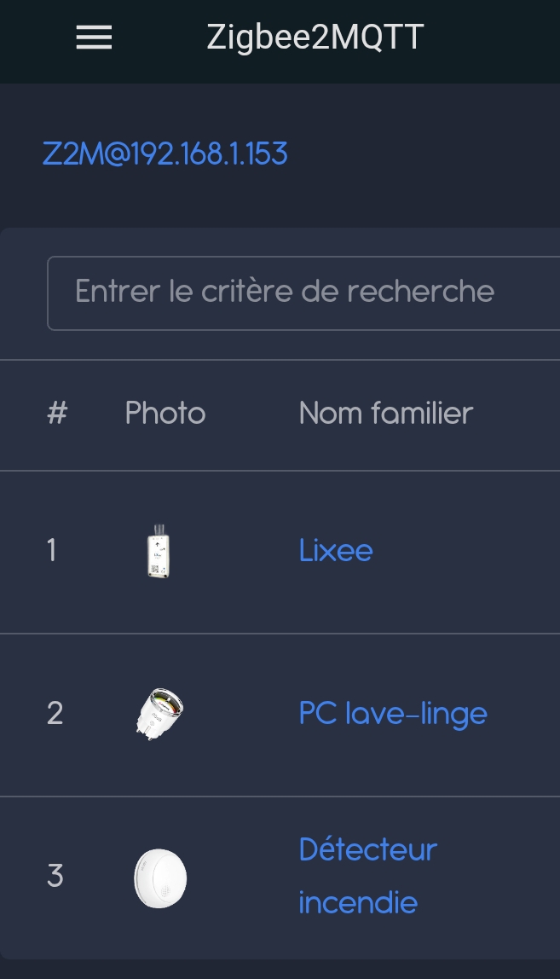Click the Zigbee2MQTT title in header
This screenshot has width=560, height=979.
tap(315, 38)
